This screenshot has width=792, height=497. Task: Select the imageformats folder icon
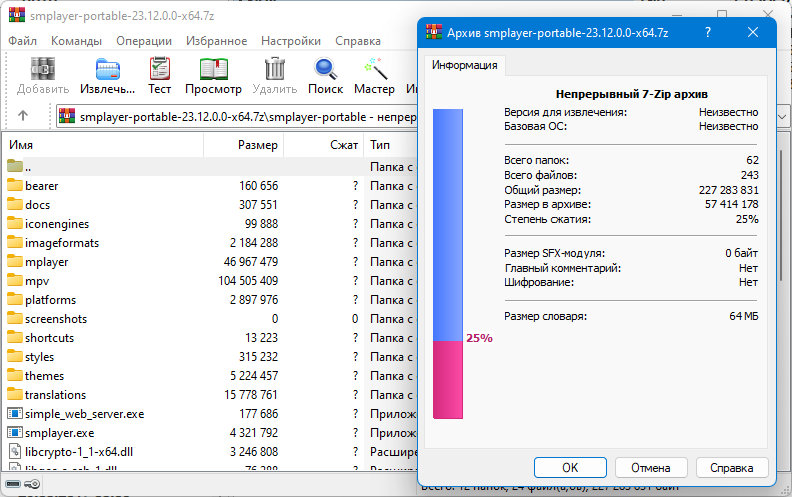click(15, 242)
